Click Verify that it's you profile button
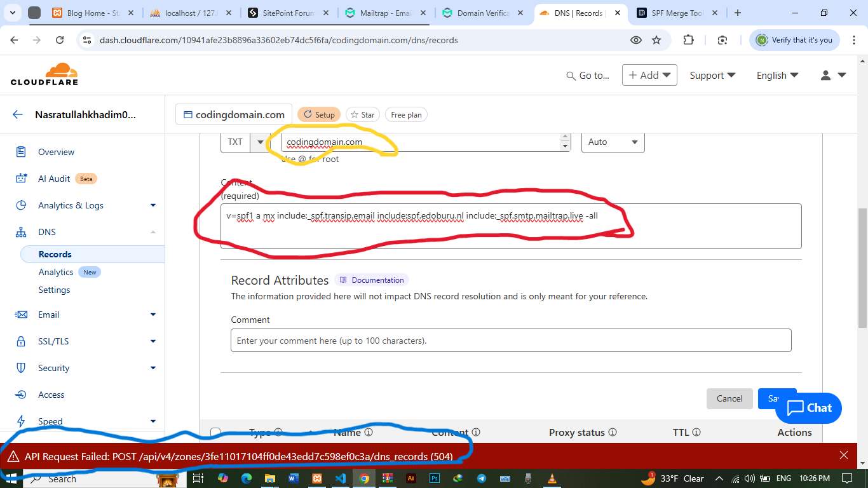 pyautogui.click(x=794, y=40)
